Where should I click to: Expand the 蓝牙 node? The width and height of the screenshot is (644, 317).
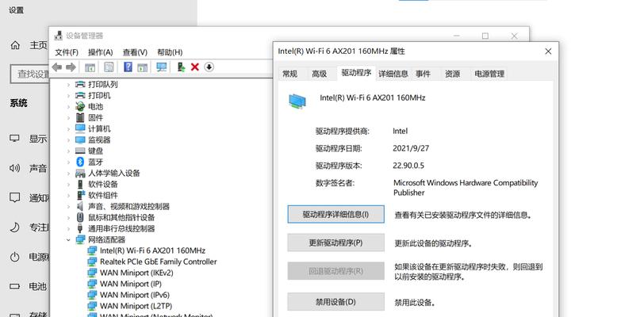[x=68, y=162]
